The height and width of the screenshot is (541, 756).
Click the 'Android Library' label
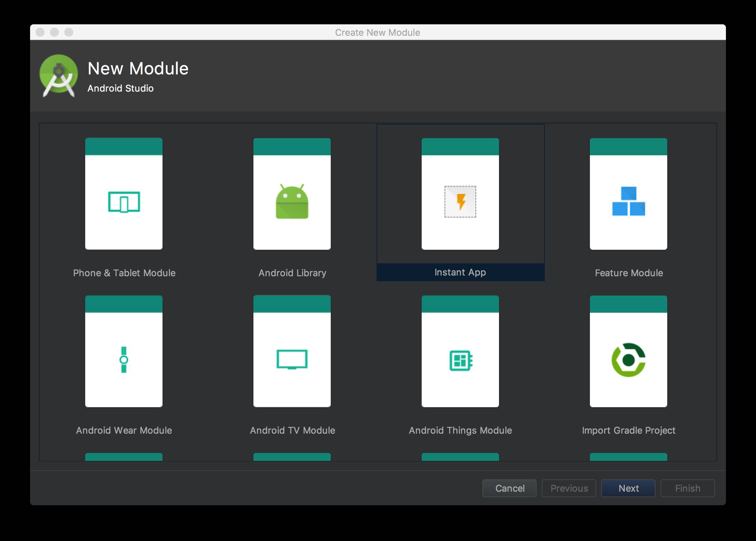[292, 273]
